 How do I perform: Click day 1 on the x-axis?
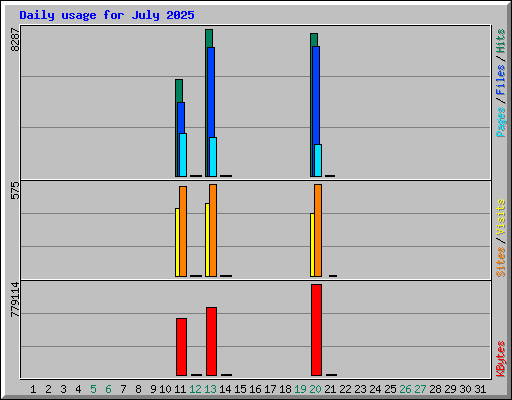click(33, 389)
